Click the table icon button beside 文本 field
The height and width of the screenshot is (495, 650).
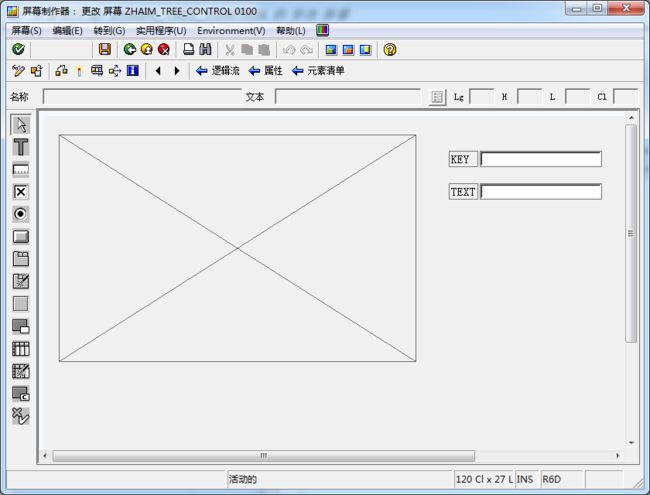tap(437, 97)
